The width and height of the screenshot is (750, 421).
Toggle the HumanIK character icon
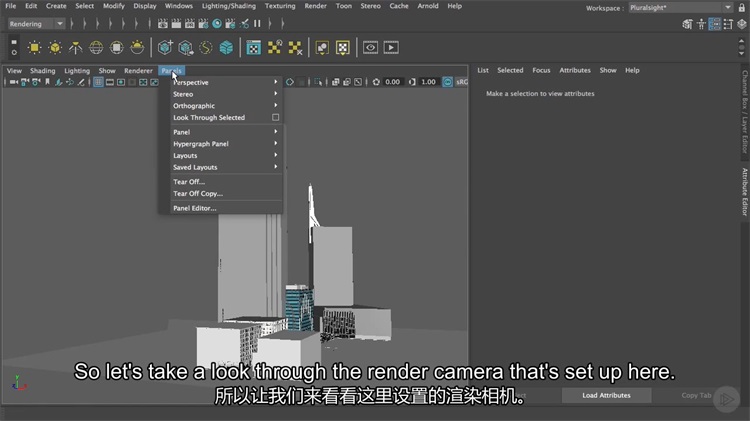pos(701,24)
